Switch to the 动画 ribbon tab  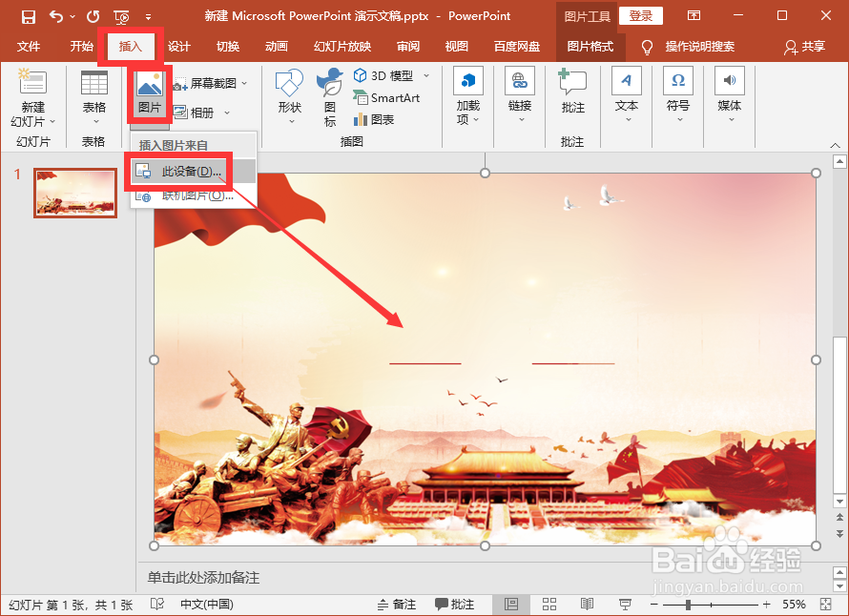[276, 47]
